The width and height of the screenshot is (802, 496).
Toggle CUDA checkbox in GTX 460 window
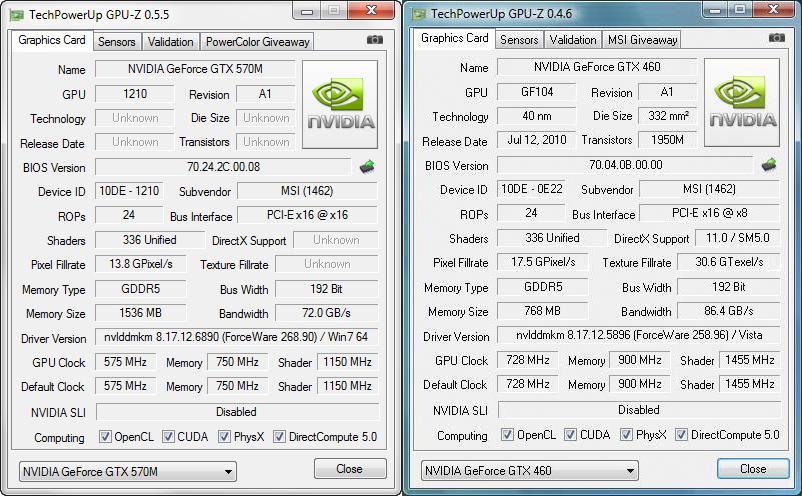568,435
